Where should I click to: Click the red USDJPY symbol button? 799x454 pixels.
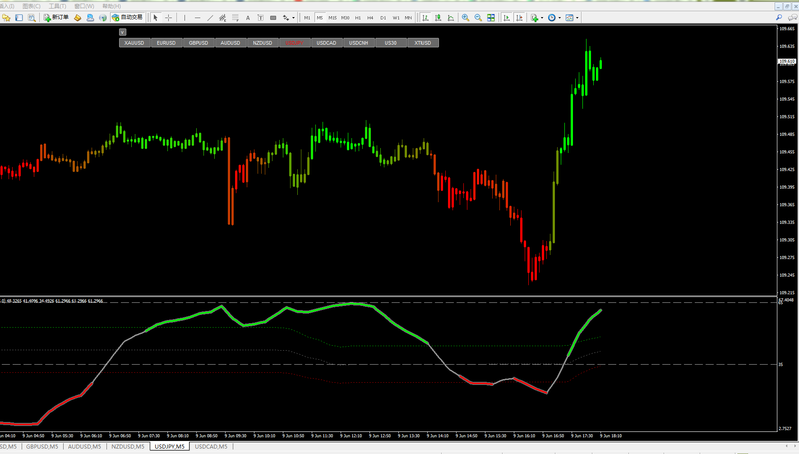295,43
